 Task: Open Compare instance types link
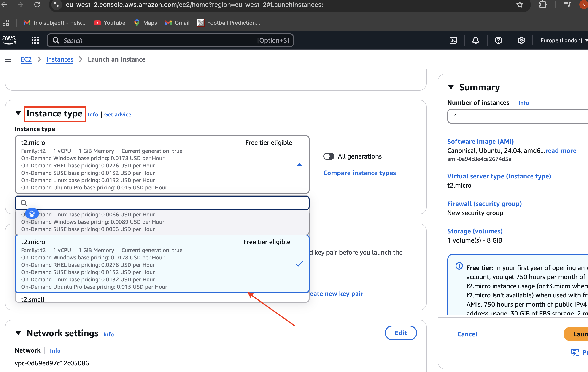coord(359,173)
